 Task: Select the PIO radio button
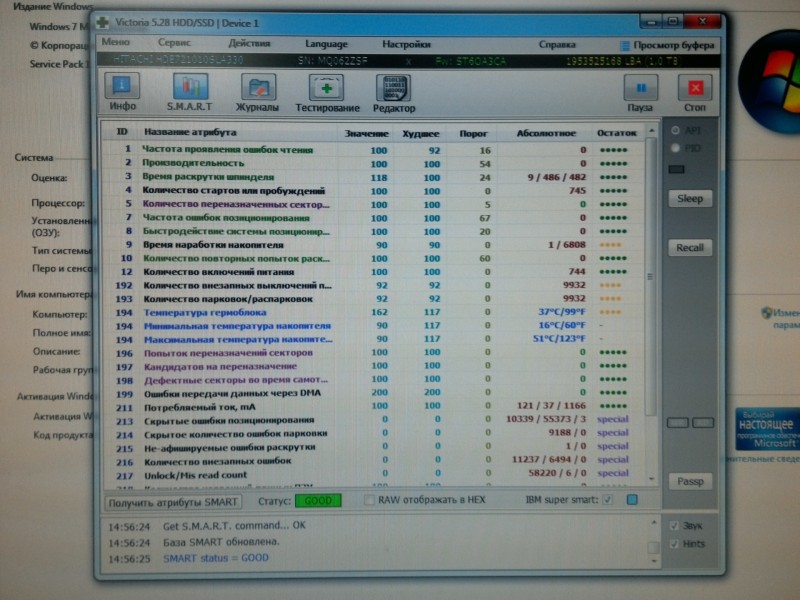tap(675, 148)
